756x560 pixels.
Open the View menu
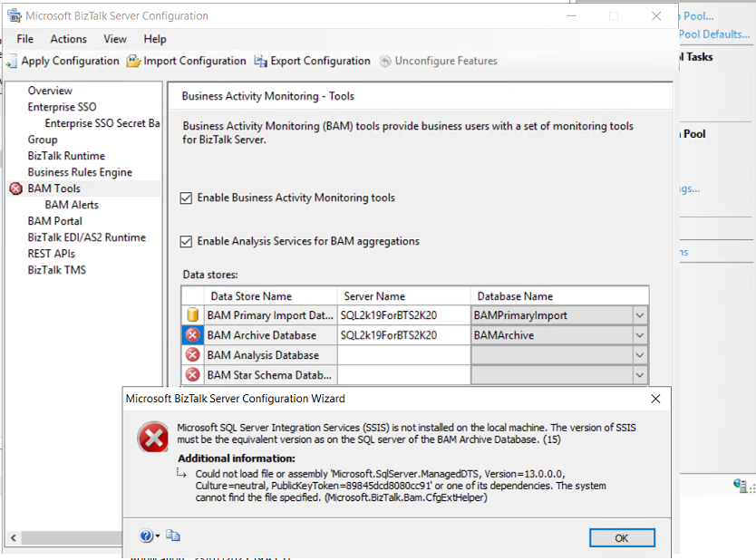point(115,39)
